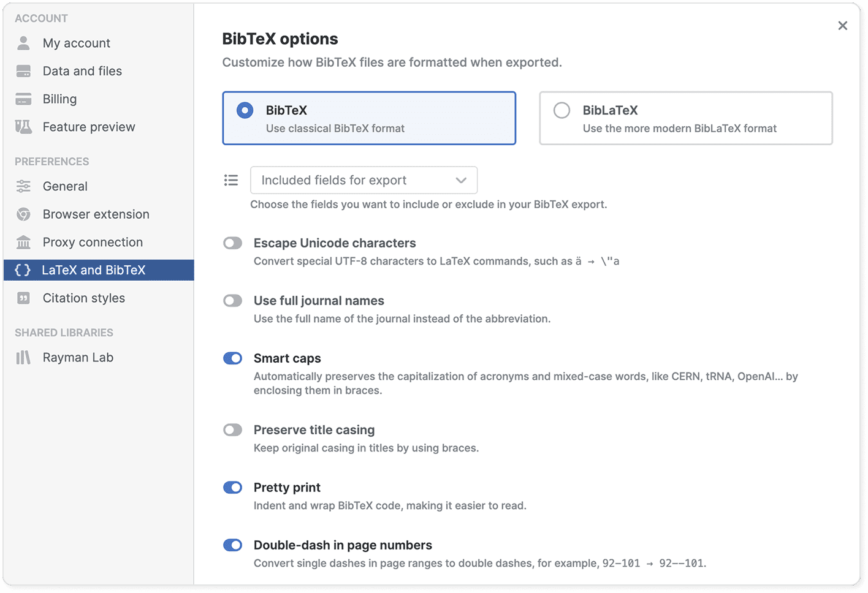Screen dimensions: 868x593
Task: Click the Data and files drive icon
Action: point(23,71)
